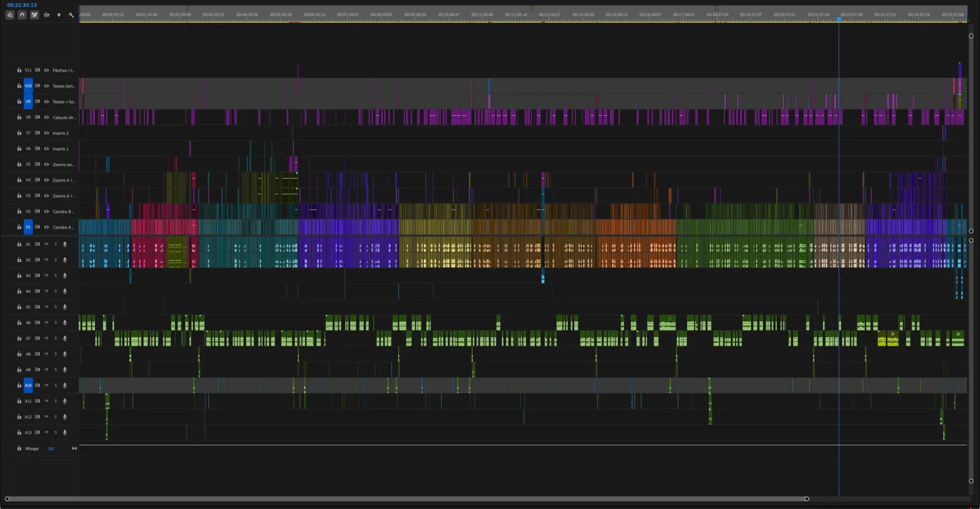This screenshot has height=509, width=980.
Task: Hide V7 Inserts 2 track output
Action: pyautogui.click(x=47, y=133)
